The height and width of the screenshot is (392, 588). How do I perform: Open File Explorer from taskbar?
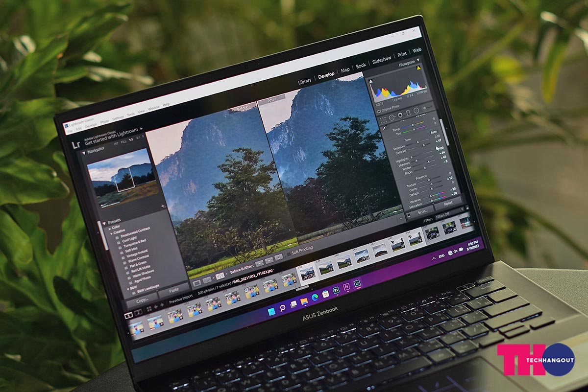point(304,301)
